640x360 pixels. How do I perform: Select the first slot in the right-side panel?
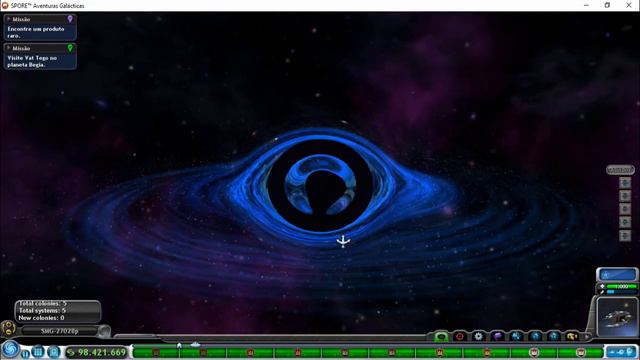pyautogui.click(x=625, y=183)
